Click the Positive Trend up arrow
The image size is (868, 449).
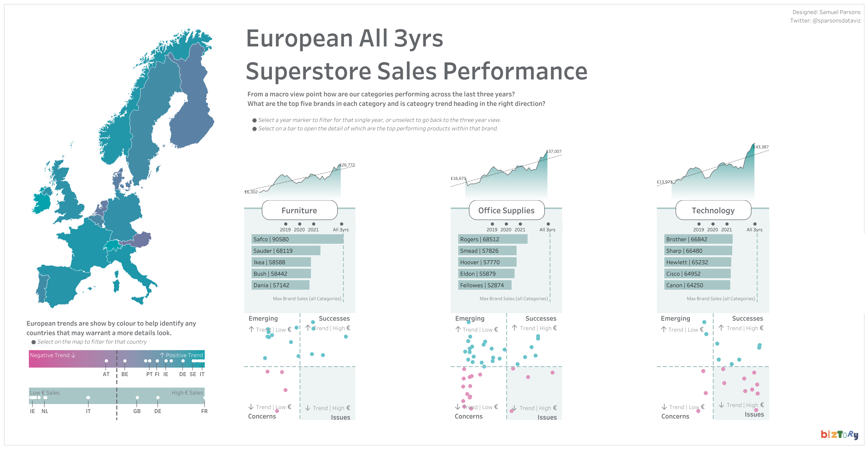click(162, 355)
